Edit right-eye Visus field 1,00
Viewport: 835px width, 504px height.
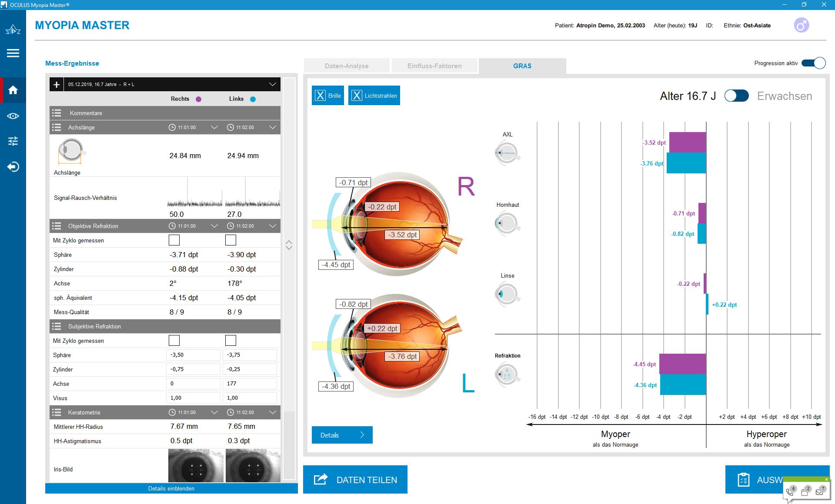point(193,398)
